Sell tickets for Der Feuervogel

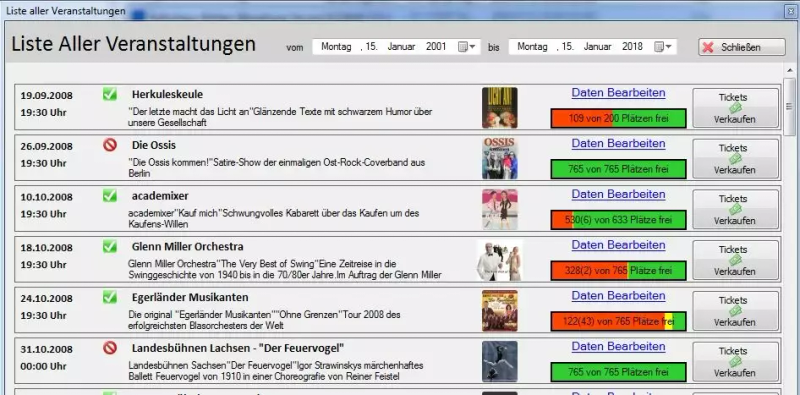(x=735, y=362)
